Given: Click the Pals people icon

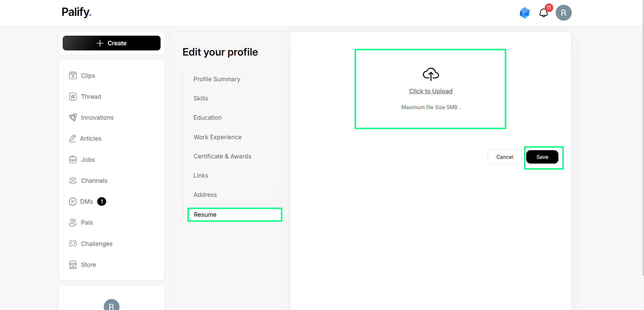Looking at the screenshot, I should (73, 223).
